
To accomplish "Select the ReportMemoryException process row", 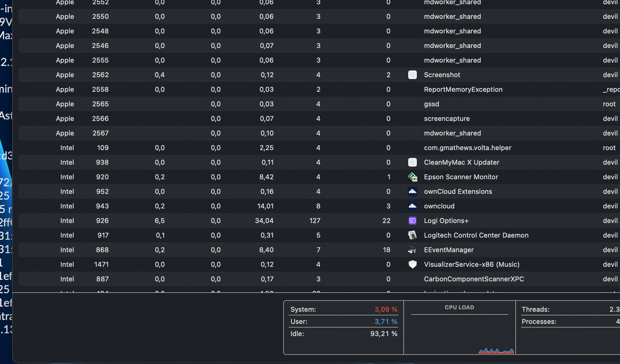I will (463, 89).
